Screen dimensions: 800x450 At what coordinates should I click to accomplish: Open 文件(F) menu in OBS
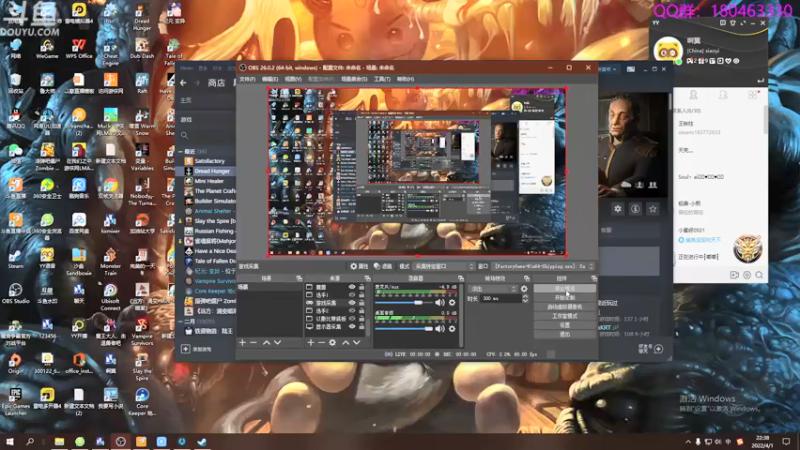click(247, 79)
